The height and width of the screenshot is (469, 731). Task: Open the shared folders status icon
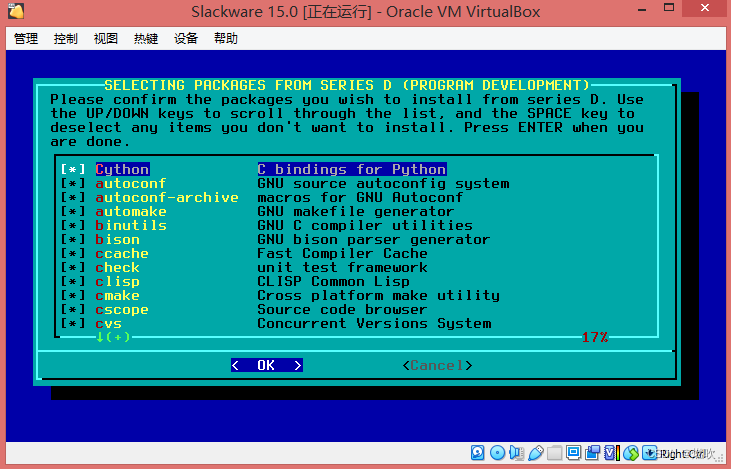pyautogui.click(x=554, y=452)
